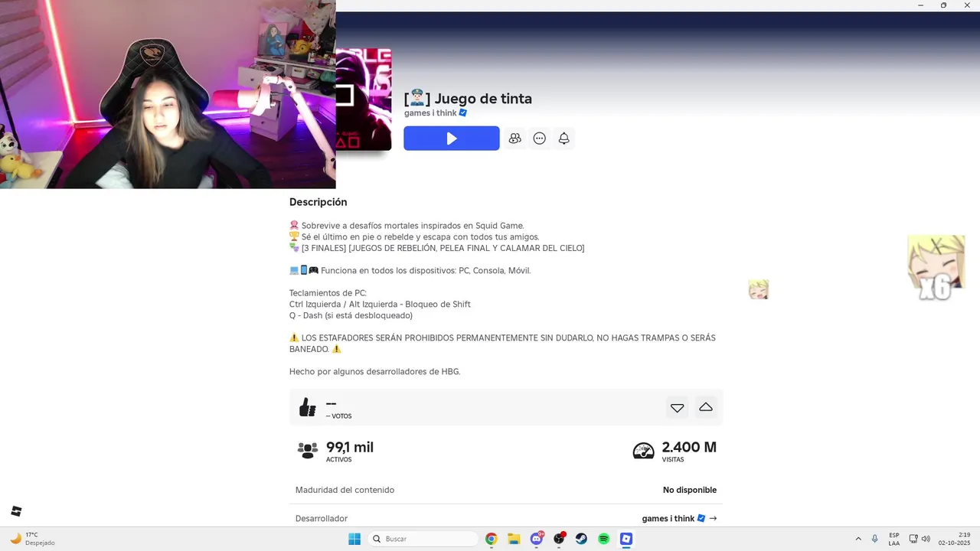
Task: Click games i think creator under title
Action: 436,113
